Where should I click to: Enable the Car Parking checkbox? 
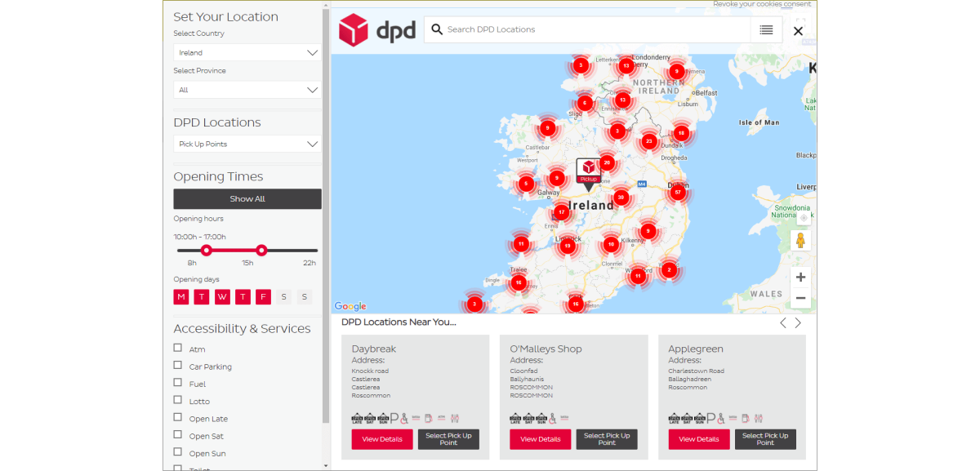pyautogui.click(x=178, y=366)
